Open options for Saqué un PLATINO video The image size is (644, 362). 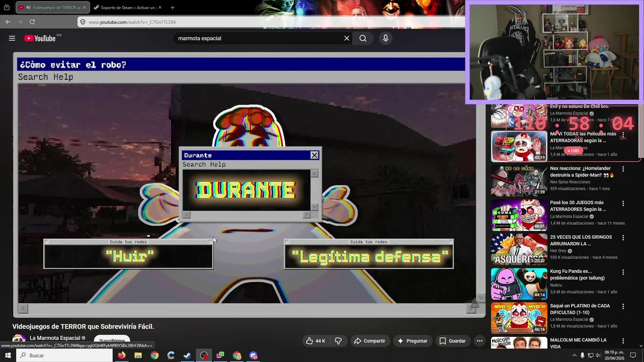click(623, 306)
